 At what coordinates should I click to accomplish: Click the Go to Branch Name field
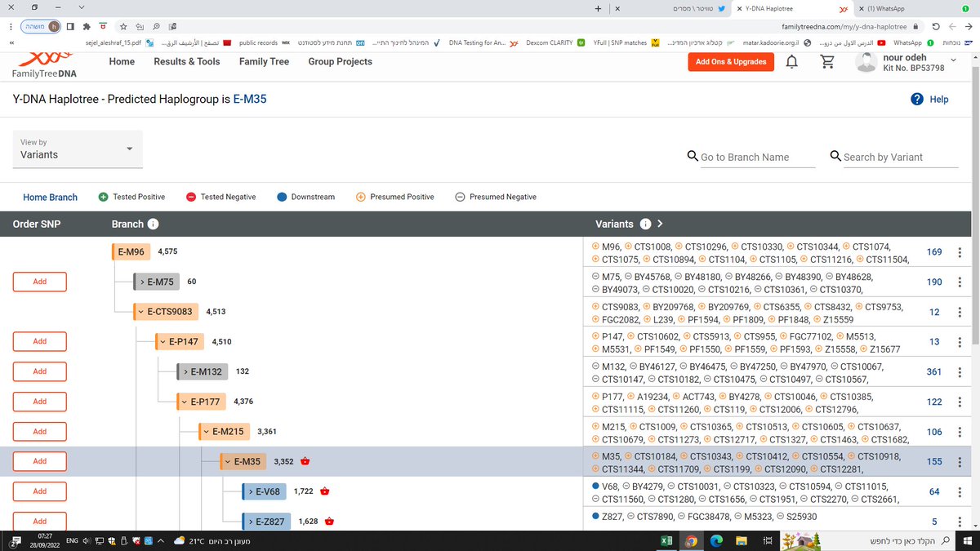pos(758,157)
